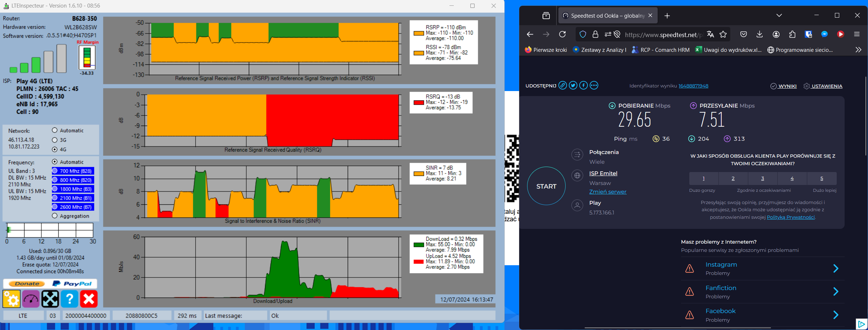Click the data quota usage bar
The height and width of the screenshot is (330, 868).
pos(50,230)
